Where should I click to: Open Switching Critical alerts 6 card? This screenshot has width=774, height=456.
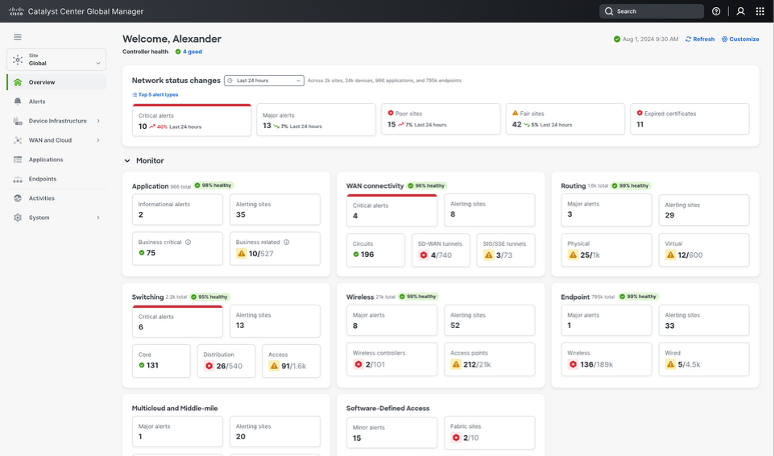tap(177, 321)
